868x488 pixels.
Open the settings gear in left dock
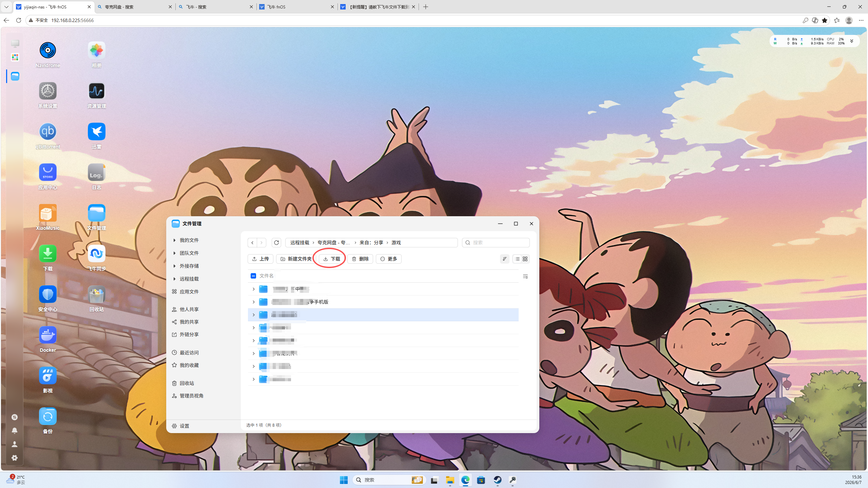15,458
